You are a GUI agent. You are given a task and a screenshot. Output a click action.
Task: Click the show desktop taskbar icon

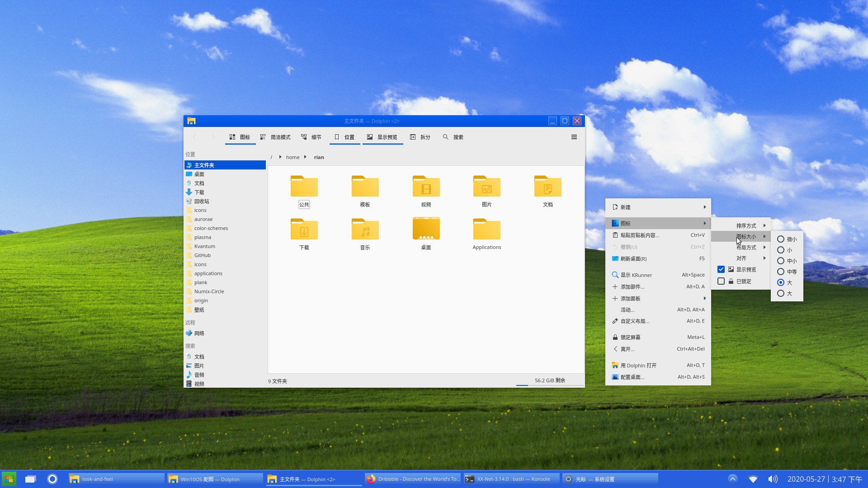tap(30, 479)
